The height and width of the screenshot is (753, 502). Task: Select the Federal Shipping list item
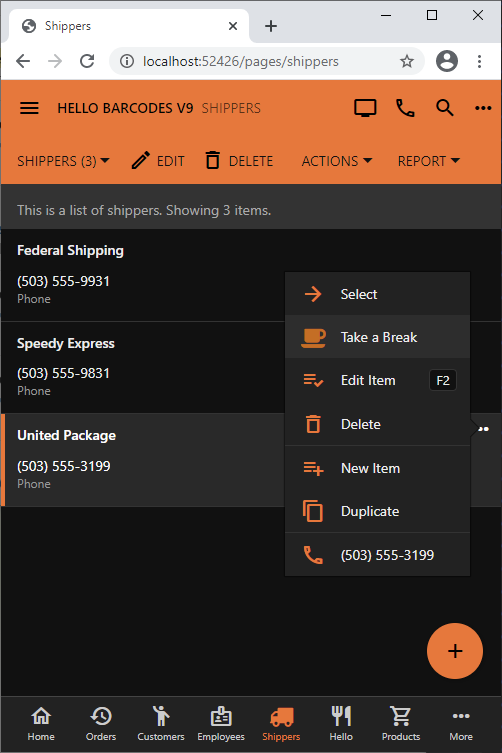143,275
